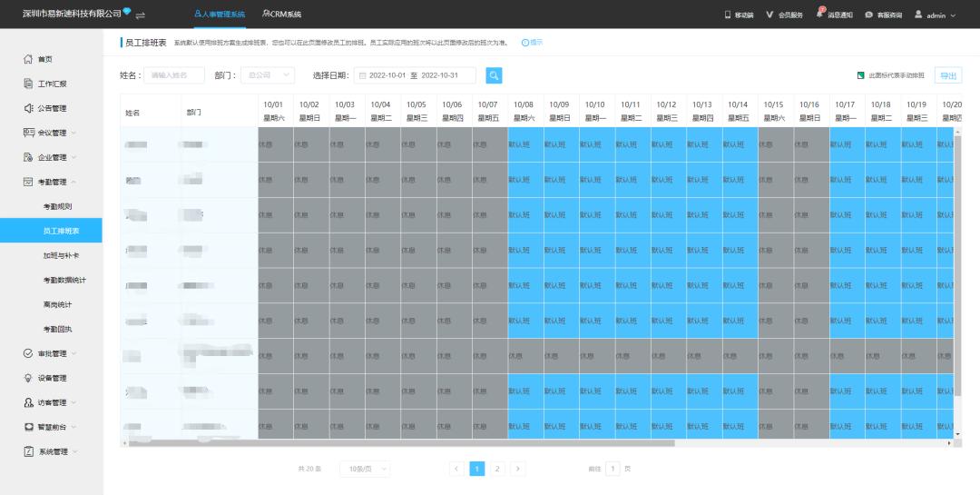Image resolution: width=980 pixels, height=495 pixels.
Task: Click the 设备管理 lightbulb icon
Action: [x=27, y=378]
